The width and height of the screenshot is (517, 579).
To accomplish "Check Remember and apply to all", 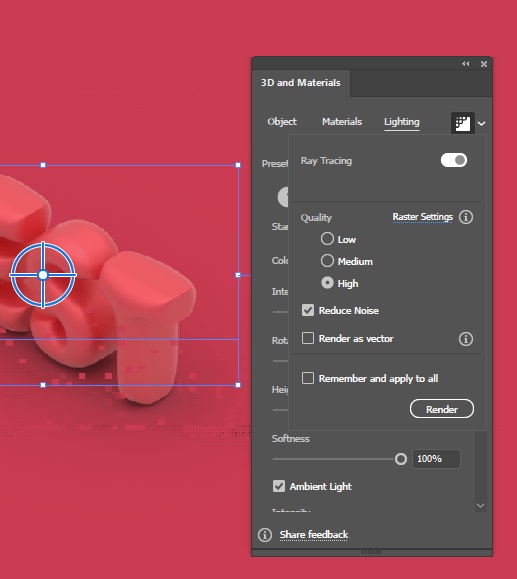I will pos(308,378).
